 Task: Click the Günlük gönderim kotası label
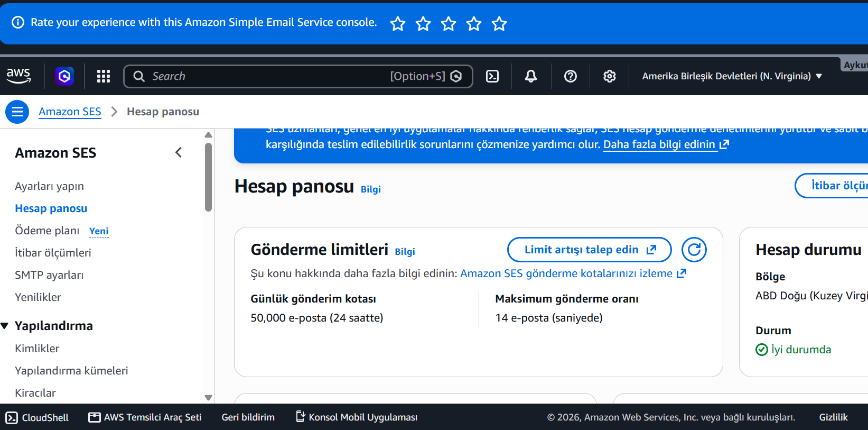[x=313, y=299]
